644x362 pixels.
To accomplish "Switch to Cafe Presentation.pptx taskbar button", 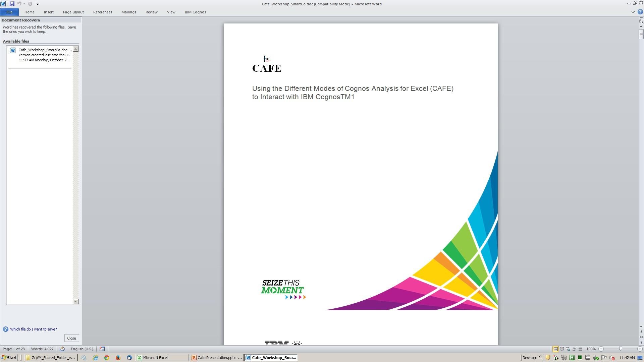I will (217, 358).
